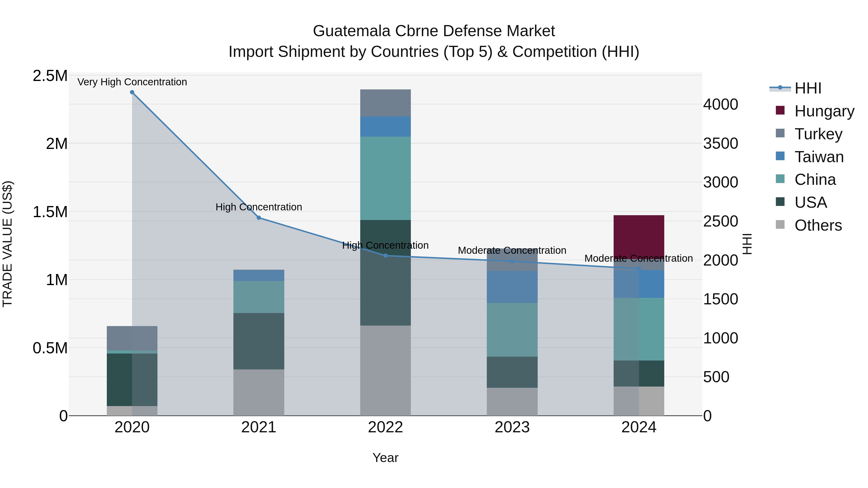Click 'Moderate Concentration' label above 2024
The height and width of the screenshot is (488, 868).
coord(639,259)
